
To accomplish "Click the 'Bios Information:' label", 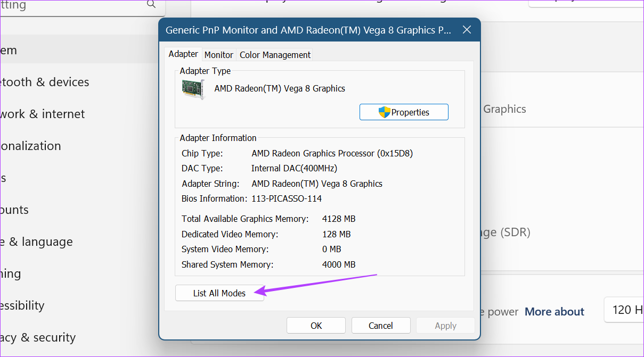I will pos(215,198).
